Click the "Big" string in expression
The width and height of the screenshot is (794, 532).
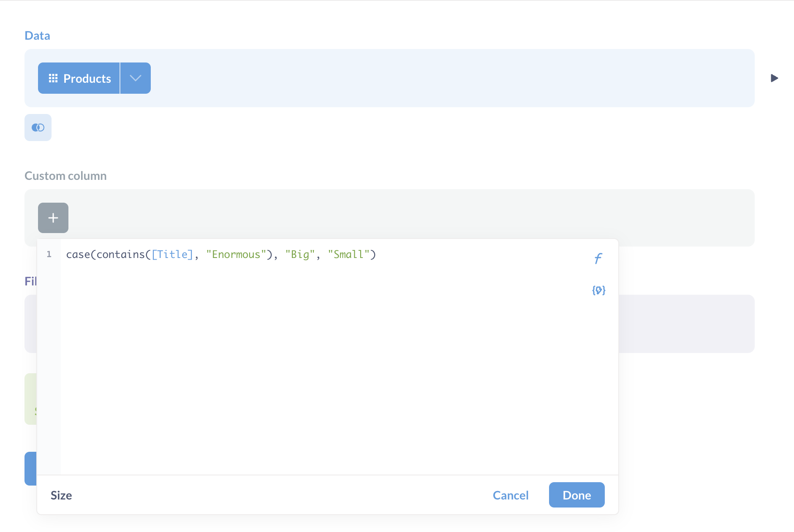(x=300, y=255)
